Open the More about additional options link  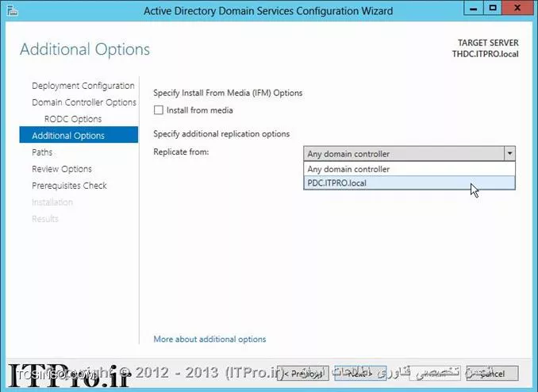tap(209, 339)
